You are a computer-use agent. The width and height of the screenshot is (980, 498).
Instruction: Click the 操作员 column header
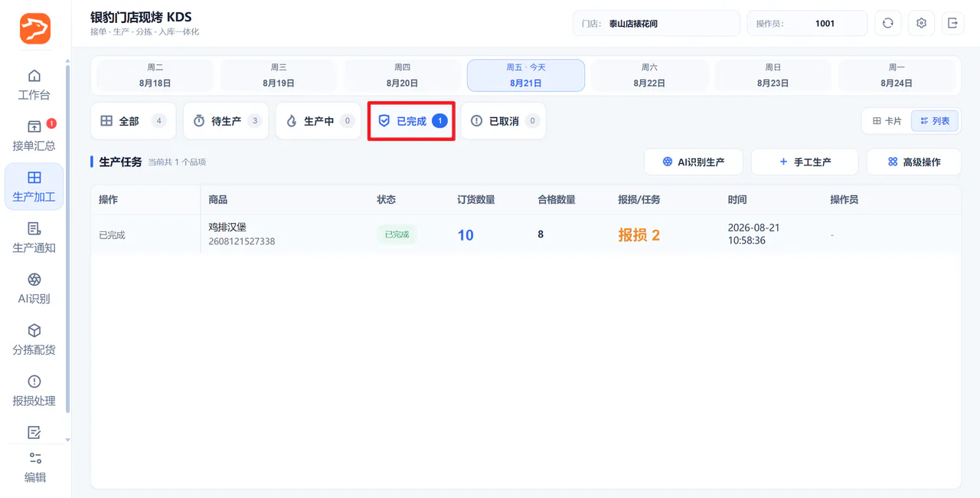pos(844,200)
